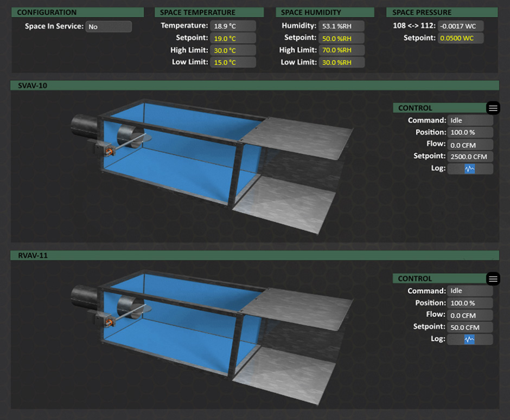Click RVAV-11 Flow 0.0 CFM value
The image size is (510, 420).
(470, 315)
